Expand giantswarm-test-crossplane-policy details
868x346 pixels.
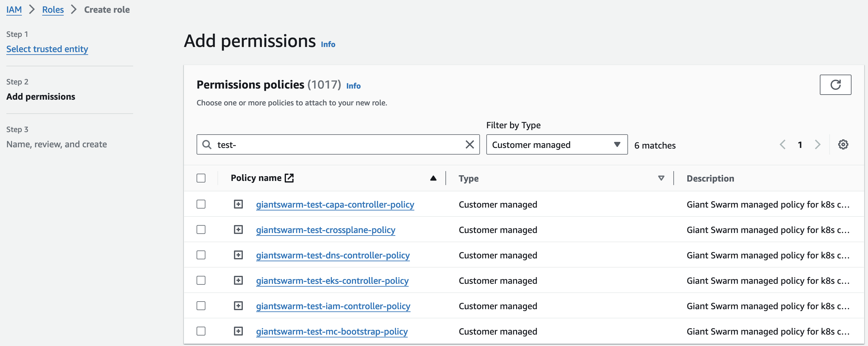click(x=238, y=230)
